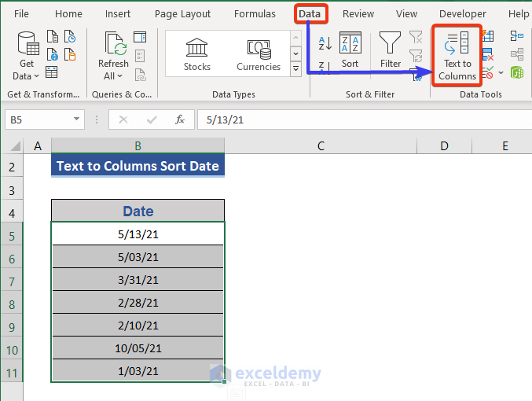Open the Data Validation dropdown arrow

click(501, 72)
